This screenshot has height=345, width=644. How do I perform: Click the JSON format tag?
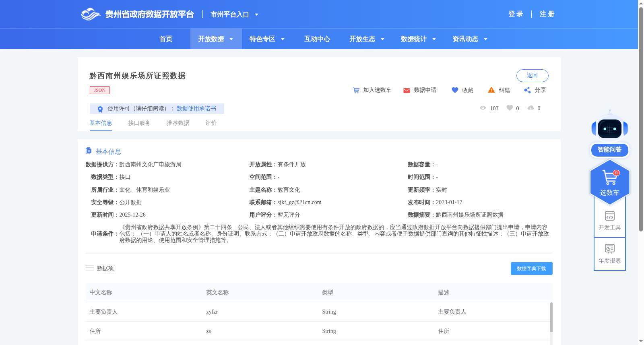click(x=100, y=90)
